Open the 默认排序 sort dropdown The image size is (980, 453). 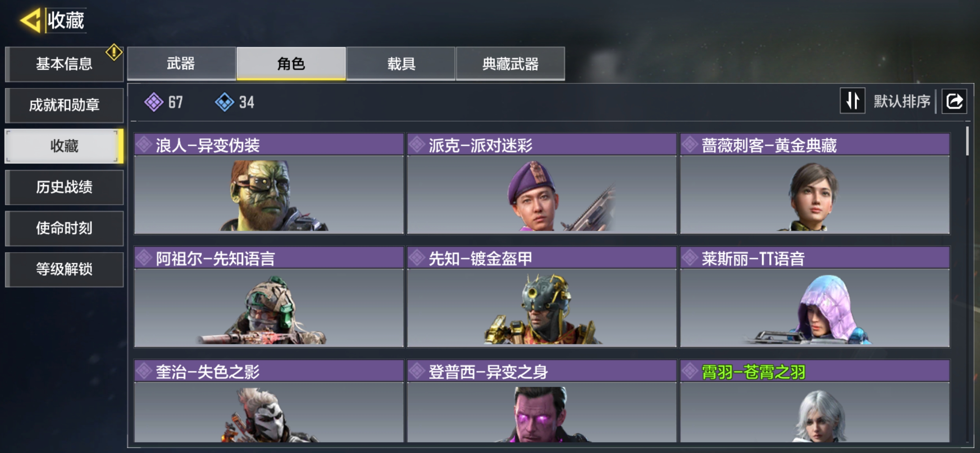click(902, 101)
